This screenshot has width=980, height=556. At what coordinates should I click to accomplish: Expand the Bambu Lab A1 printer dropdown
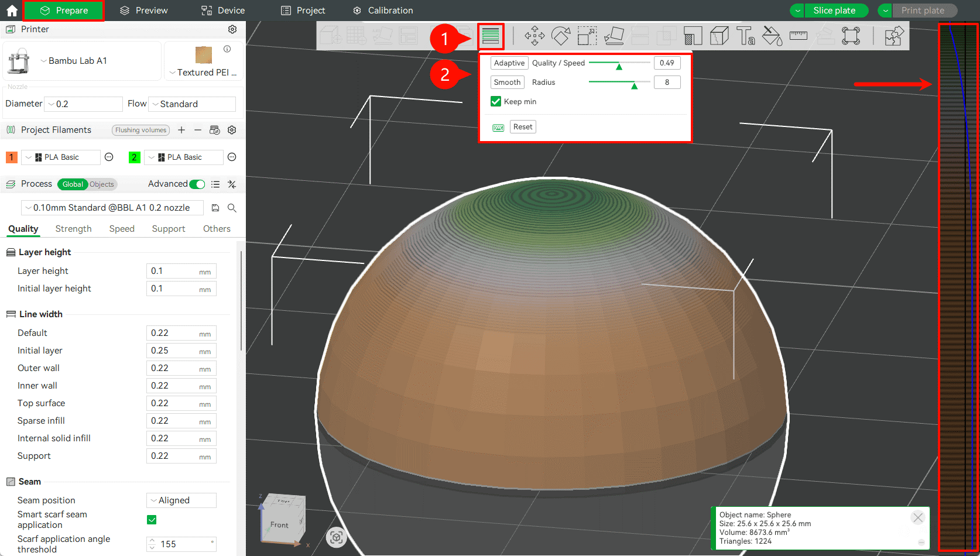pos(77,61)
